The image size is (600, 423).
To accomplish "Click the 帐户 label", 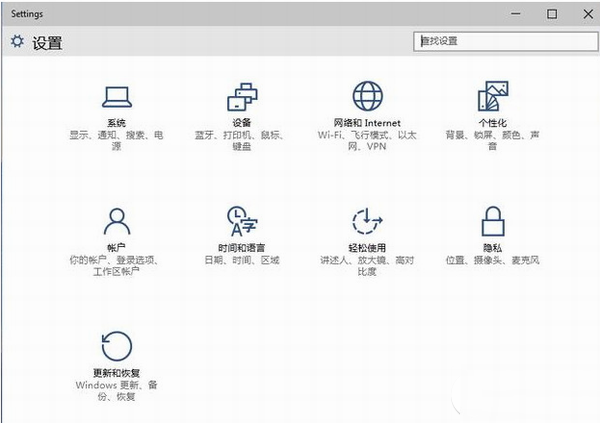I will tap(116, 248).
